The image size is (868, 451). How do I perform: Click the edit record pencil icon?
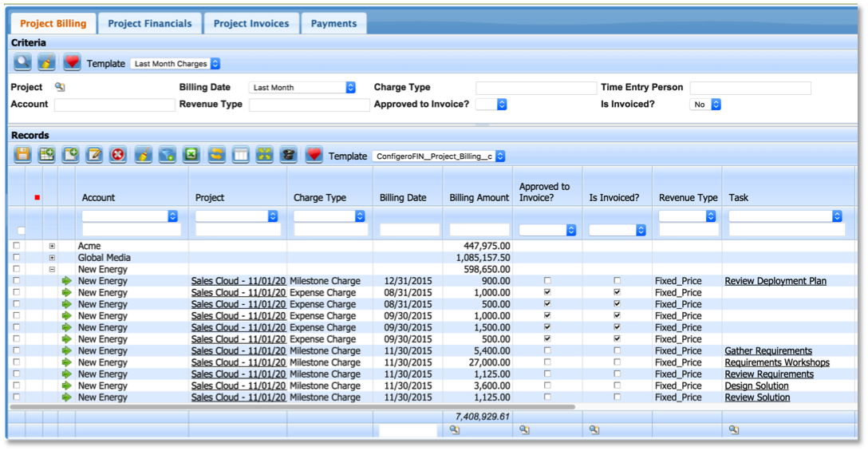click(x=95, y=155)
